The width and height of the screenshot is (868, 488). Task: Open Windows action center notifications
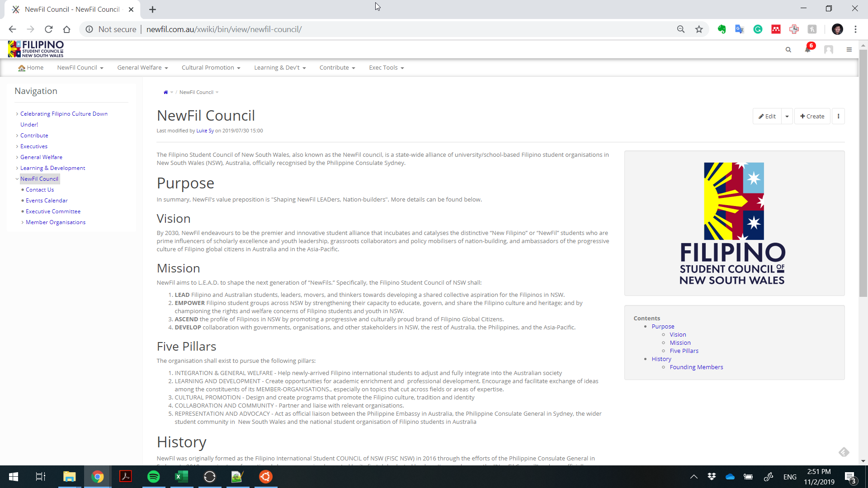pos(850,477)
